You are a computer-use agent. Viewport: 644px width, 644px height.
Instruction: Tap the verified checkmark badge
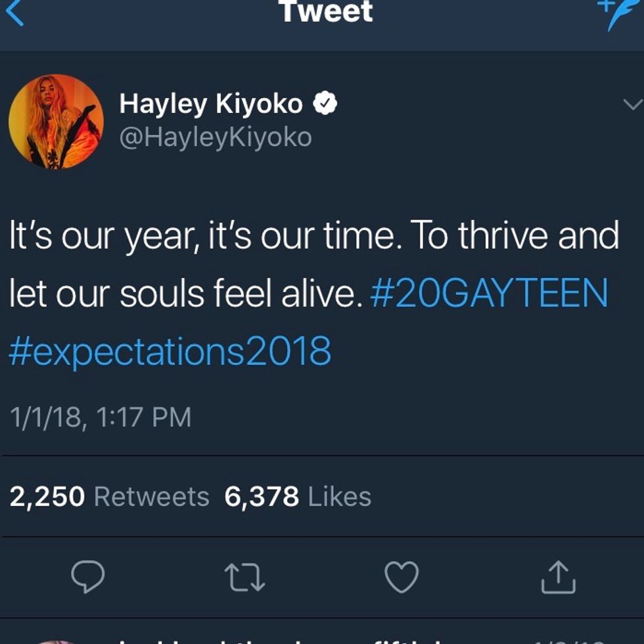pyautogui.click(x=325, y=103)
